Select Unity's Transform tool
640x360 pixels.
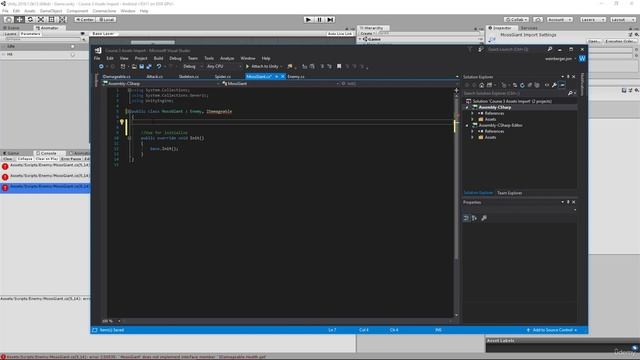(62, 19)
